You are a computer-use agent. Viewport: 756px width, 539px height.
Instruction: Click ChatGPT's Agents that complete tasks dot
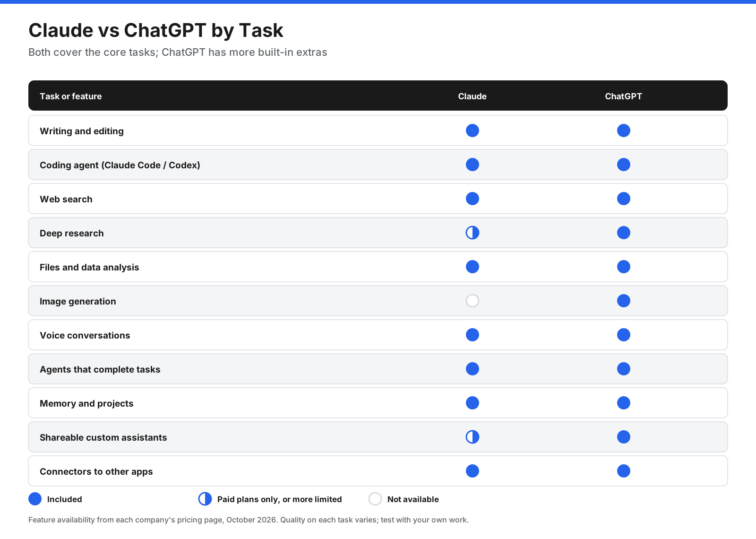[x=624, y=369]
